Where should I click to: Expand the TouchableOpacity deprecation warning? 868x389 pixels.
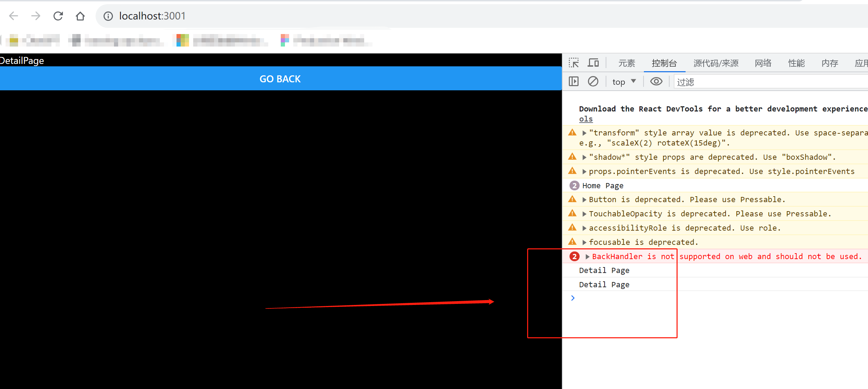[x=584, y=214]
